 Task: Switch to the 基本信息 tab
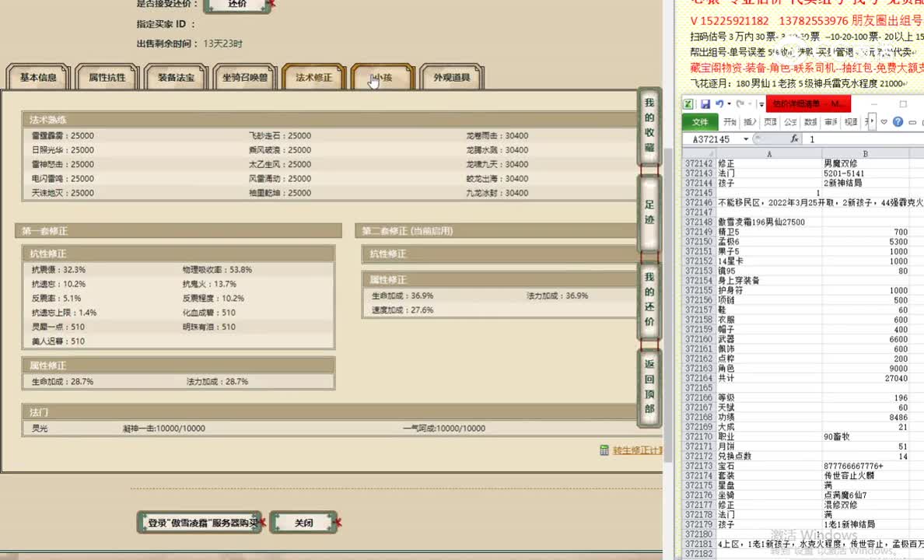37,77
